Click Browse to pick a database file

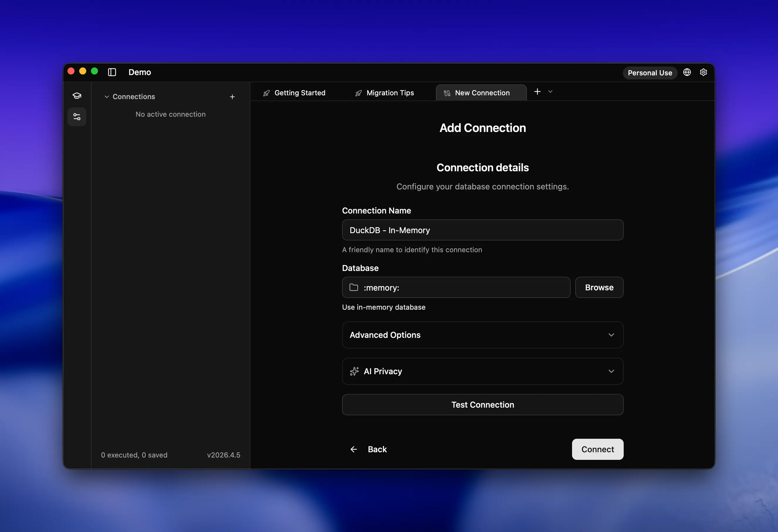tap(599, 287)
